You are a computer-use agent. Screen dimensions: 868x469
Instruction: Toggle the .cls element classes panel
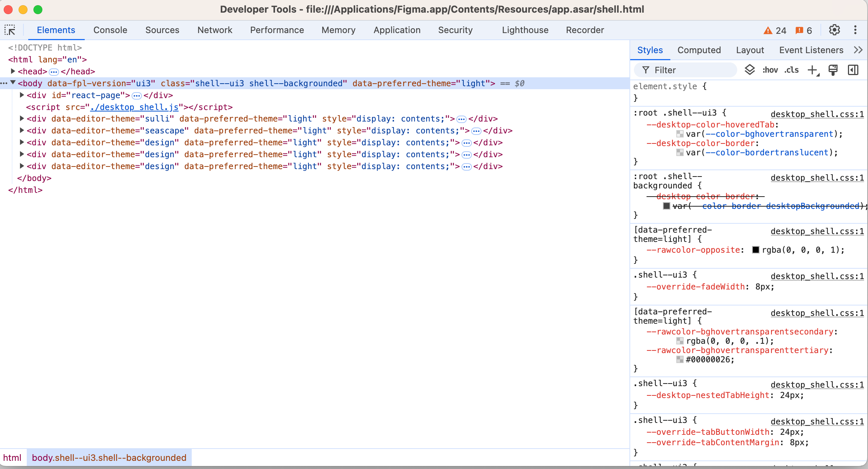pos(791,70)
